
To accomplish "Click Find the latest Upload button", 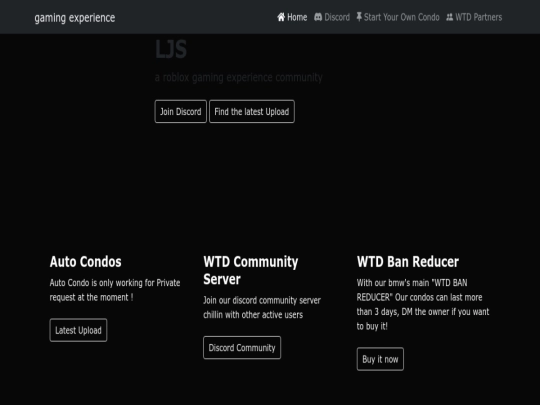I will pos(252,112).
